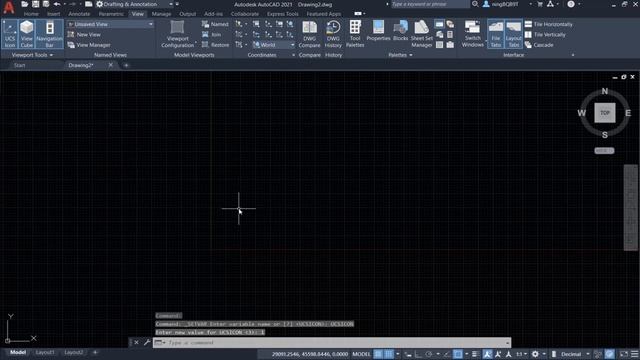Open the Home ribbon tab
The height and width of the screenshot is (360, 640).
pyautogui.click(x=31, y=14)
